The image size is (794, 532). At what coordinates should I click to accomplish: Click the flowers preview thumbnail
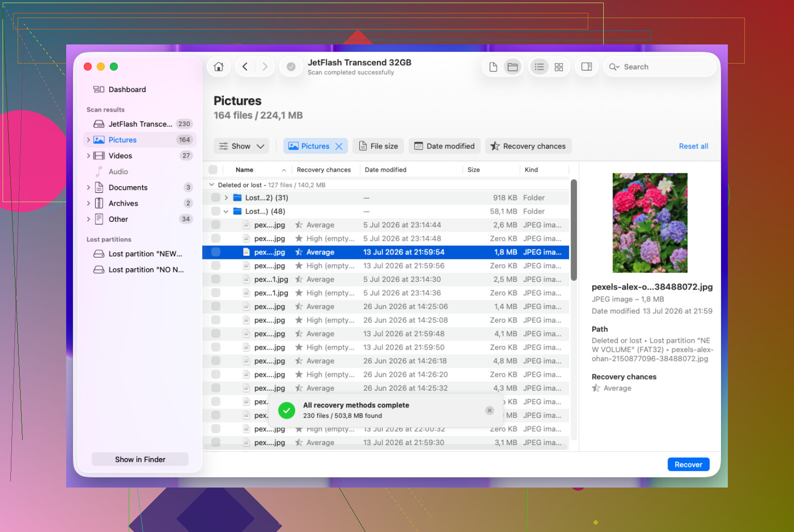coord(650,223)
